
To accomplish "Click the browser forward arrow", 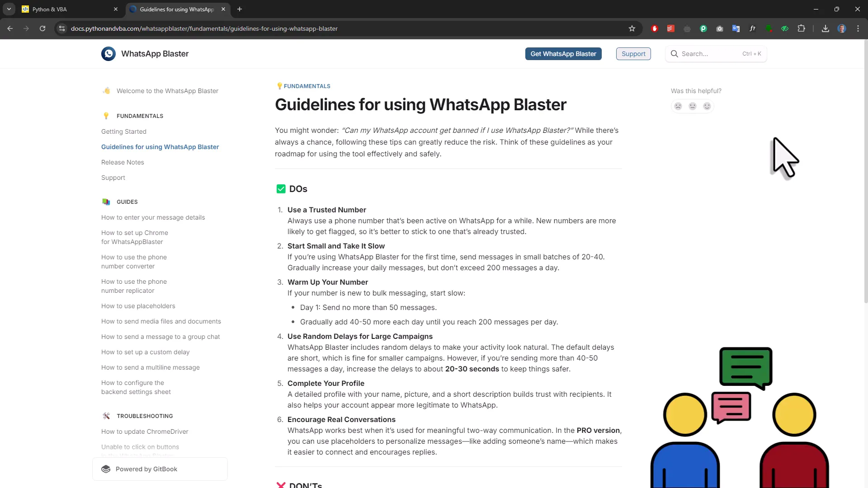I will (x=26, y=28).
